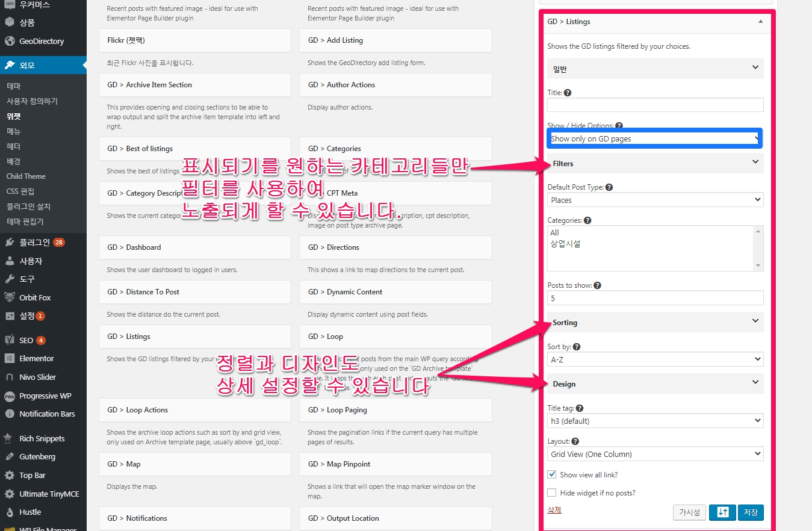
Task: Toggle the Show view all link checkbox
Action: click(552, 474)
